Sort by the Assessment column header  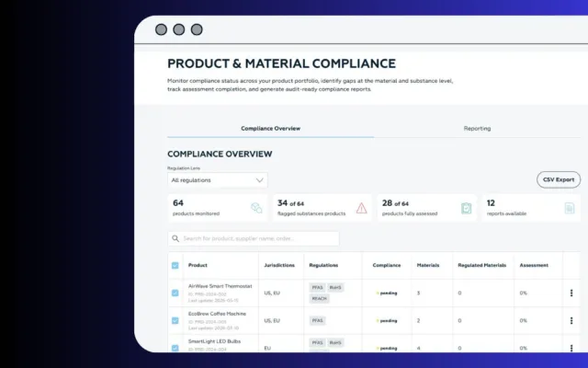(x=534, y=265)
